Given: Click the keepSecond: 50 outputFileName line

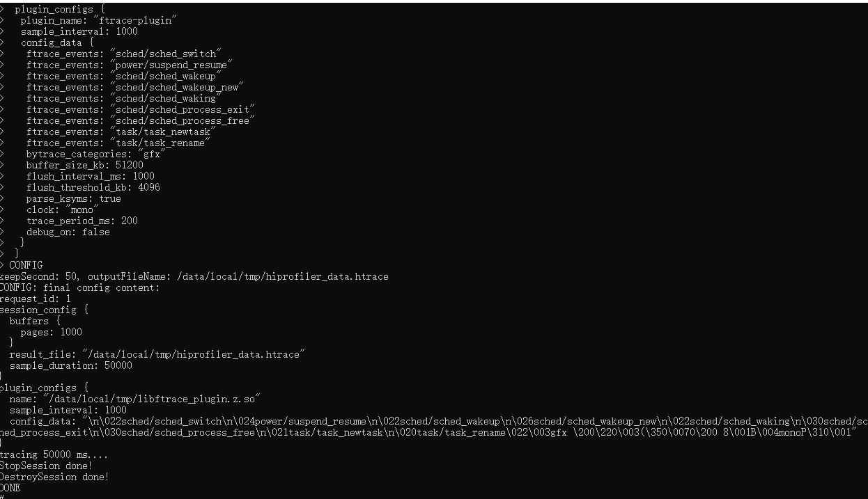Looking at the screenshot, I should click(194, 276).
